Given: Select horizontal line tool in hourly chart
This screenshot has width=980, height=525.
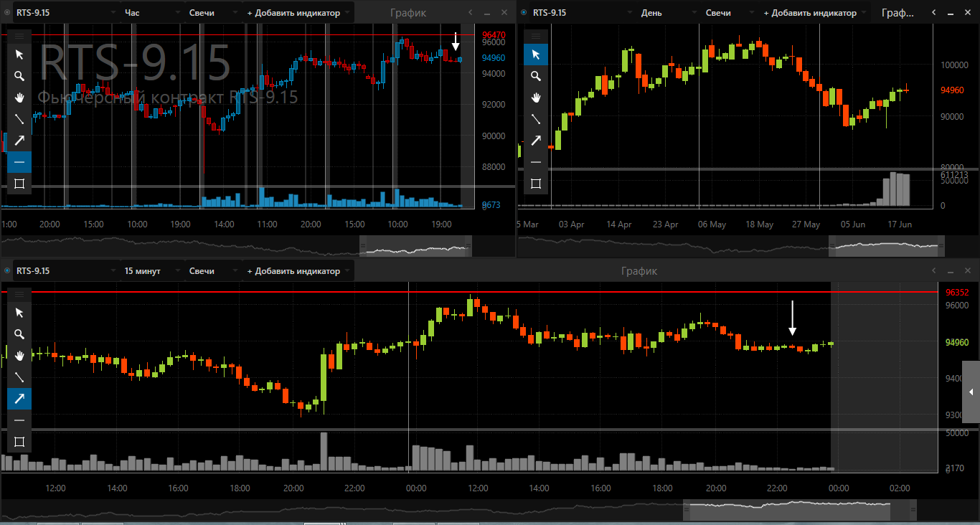Looking at the screenshot, I should coord(19,162).
